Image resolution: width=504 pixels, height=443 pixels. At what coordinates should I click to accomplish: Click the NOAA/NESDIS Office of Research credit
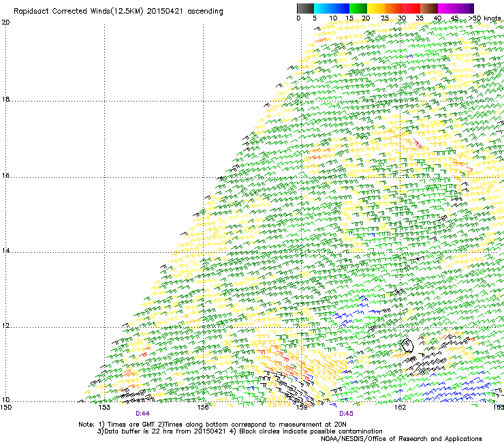coord(401,439)
